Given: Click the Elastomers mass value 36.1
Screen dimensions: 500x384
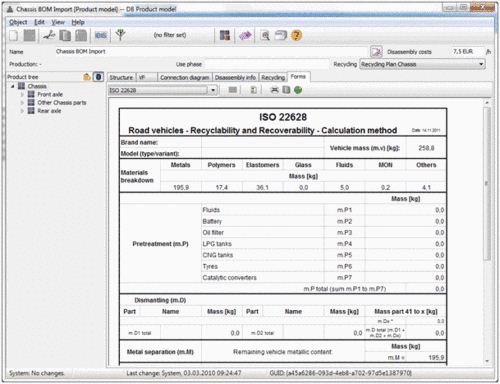Looking at the screenshot, I should point(262,187).
